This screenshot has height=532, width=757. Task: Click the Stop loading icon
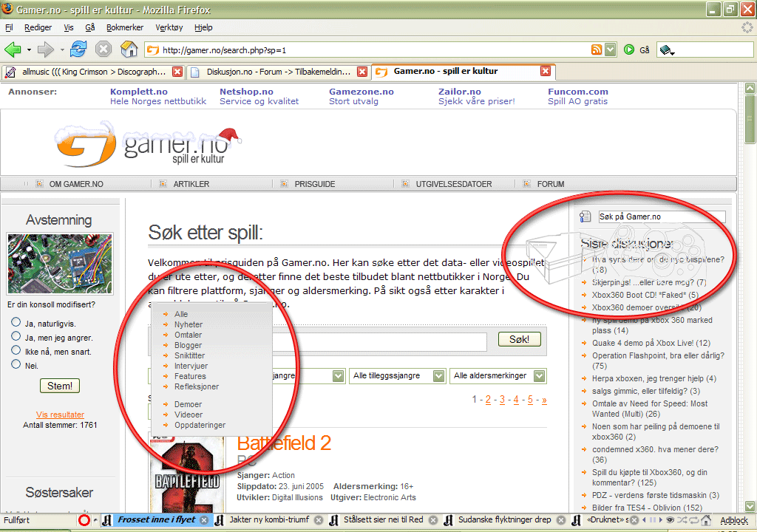(103, 50)
